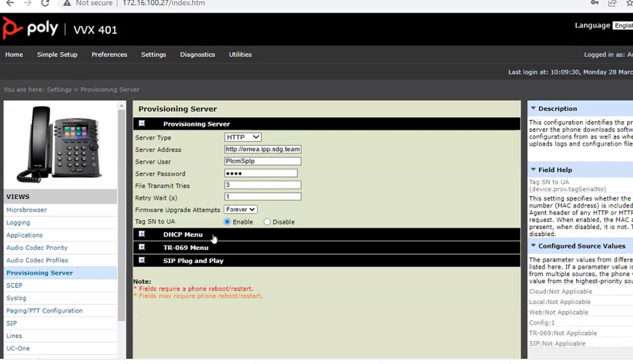The width and height of the screenshot is (633, 364).
Task: Click the password key icon in address bar
Action: (594, 3)
